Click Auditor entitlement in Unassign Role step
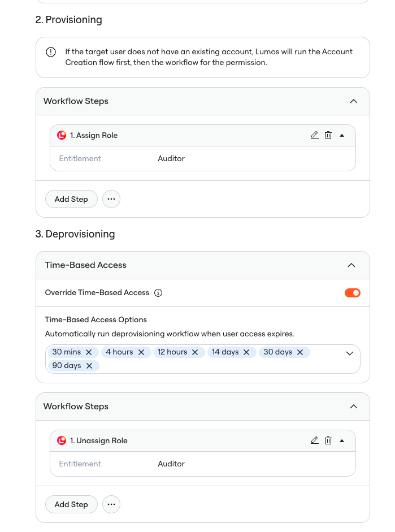Image resolution: width=395 pixels, height=532 pixels. [171, 464]
